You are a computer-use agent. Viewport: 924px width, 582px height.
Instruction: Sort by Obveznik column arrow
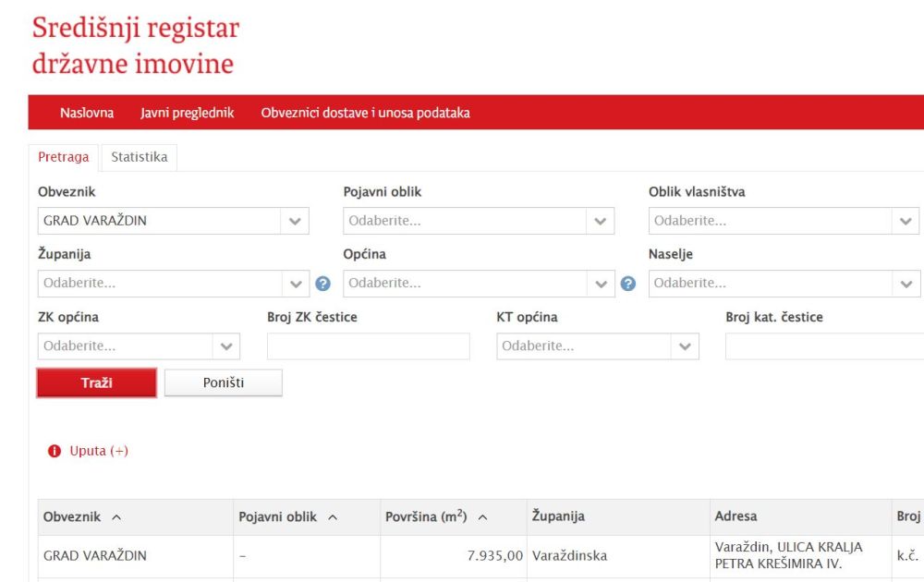(116, 517)
